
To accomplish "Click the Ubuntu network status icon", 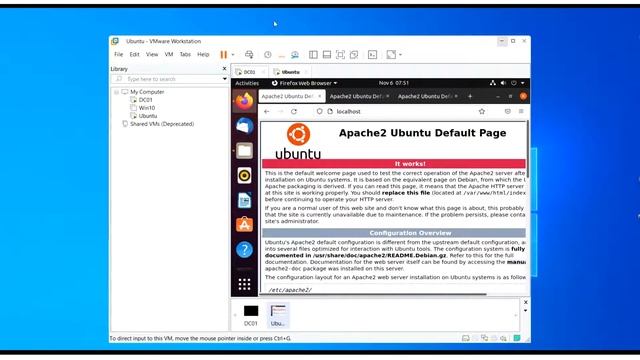I will 493,83.
